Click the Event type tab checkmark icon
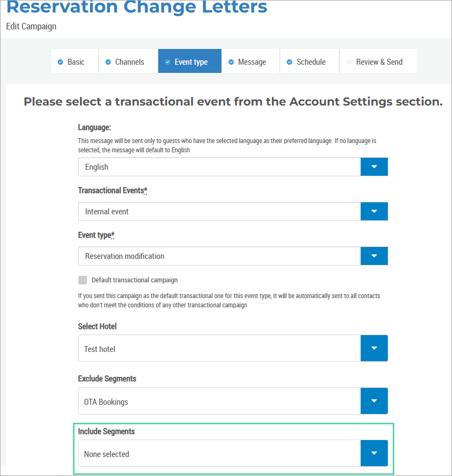The height and width of the screenshot is (476, 452). (168, 62)
